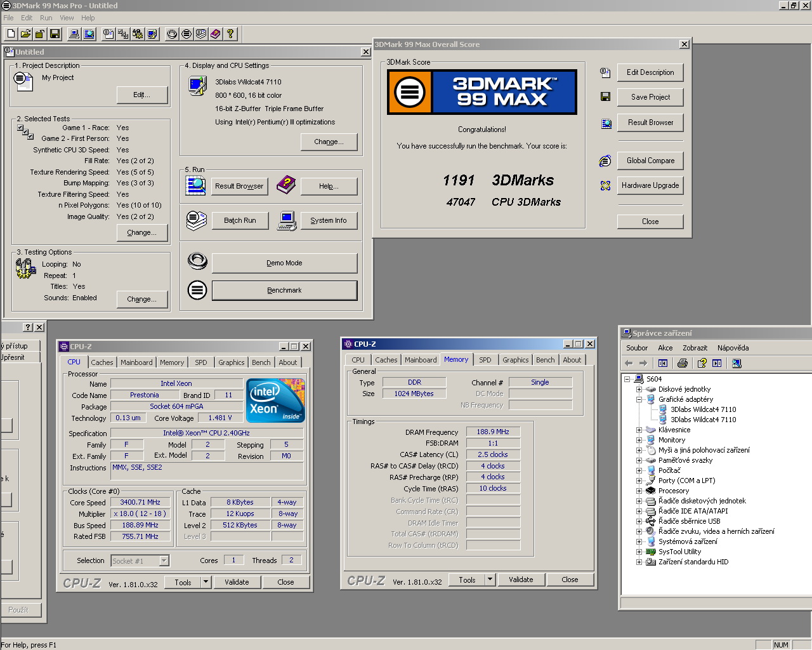Click the striped circle icon beside Benchmark
This screenshot has width=812, height=650.
pos(197,290)
